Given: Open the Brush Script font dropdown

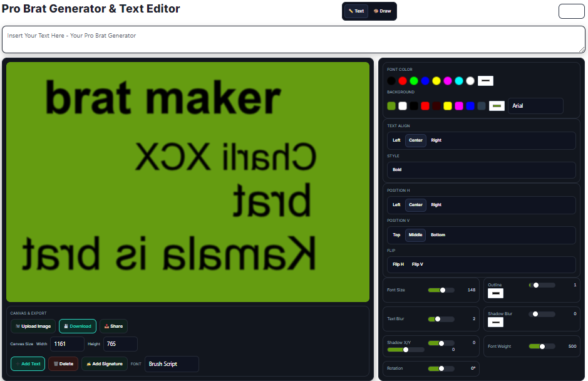Looking at the screenshot, I should point(172,364).
